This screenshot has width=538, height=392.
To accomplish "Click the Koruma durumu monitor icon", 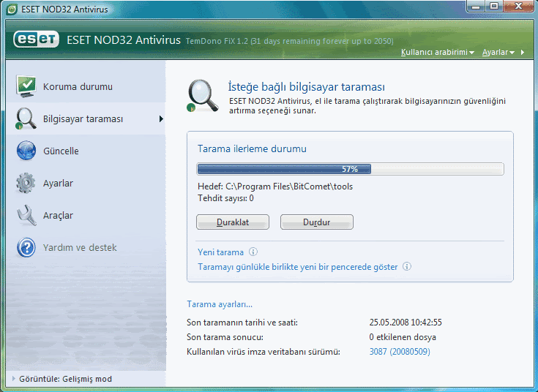I will tap(26, 86).
